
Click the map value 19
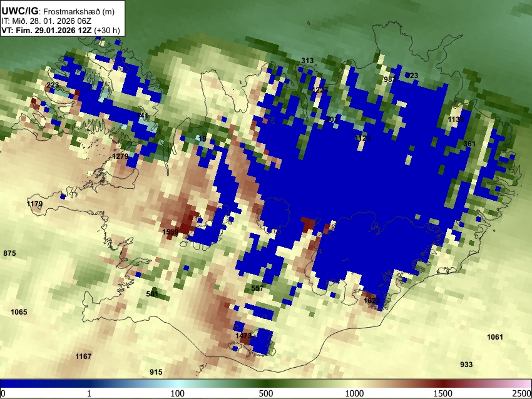[x=202, y=139]
